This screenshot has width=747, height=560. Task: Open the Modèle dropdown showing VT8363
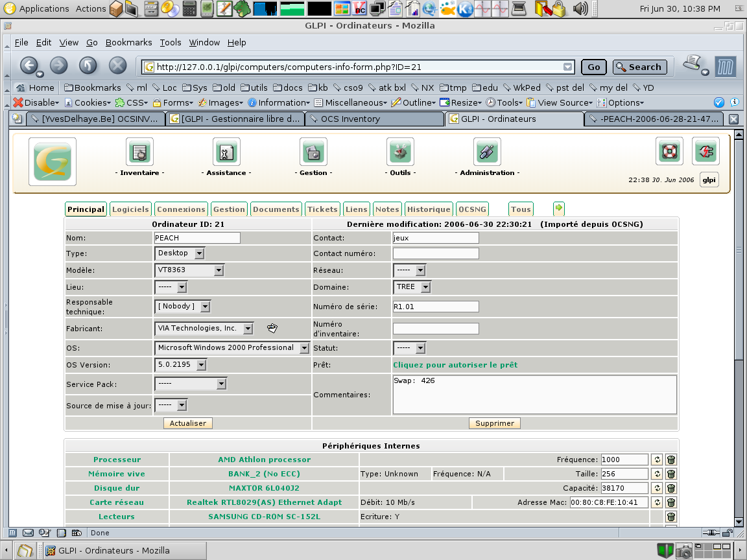(x=189, y=270)
